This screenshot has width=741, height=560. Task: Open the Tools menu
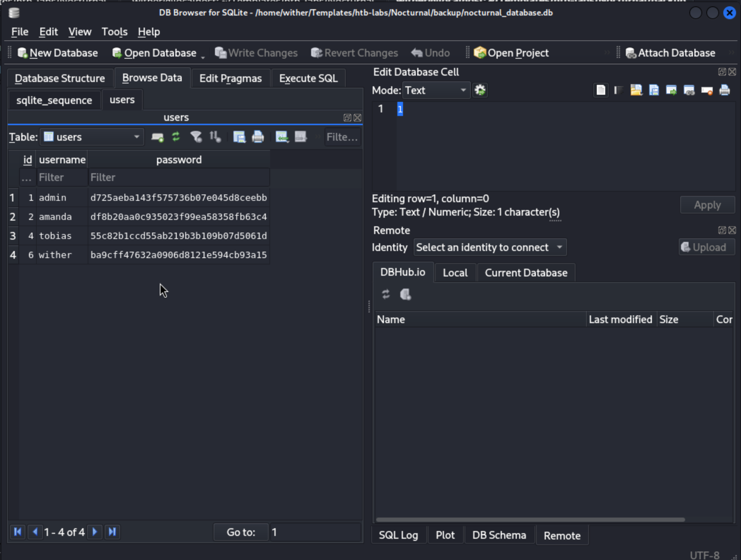114,32
